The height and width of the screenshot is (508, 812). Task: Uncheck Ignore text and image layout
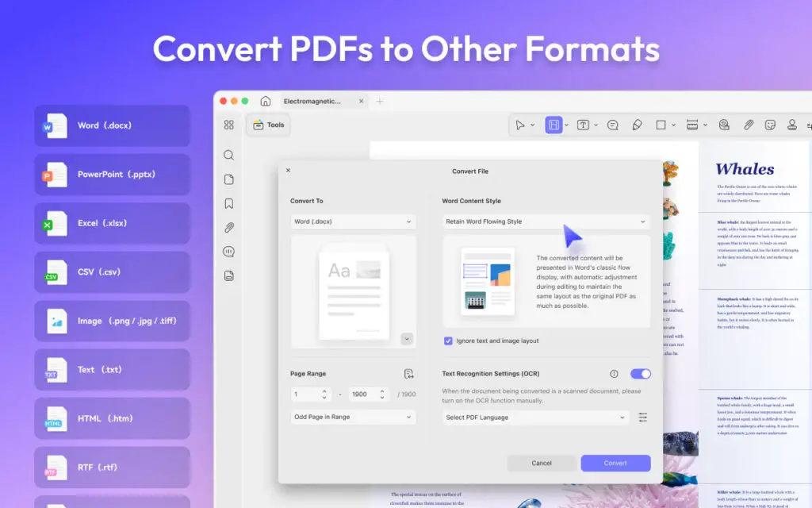point(448,340)
